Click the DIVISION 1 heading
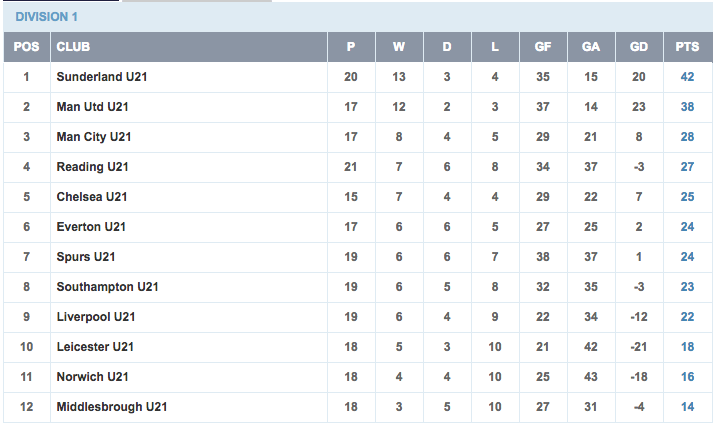This screenshot has width=715, height=424. (x=47, y=17)
